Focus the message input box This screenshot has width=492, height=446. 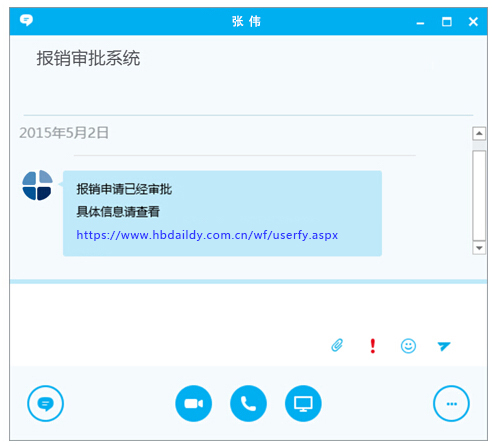tap(248, 308)
